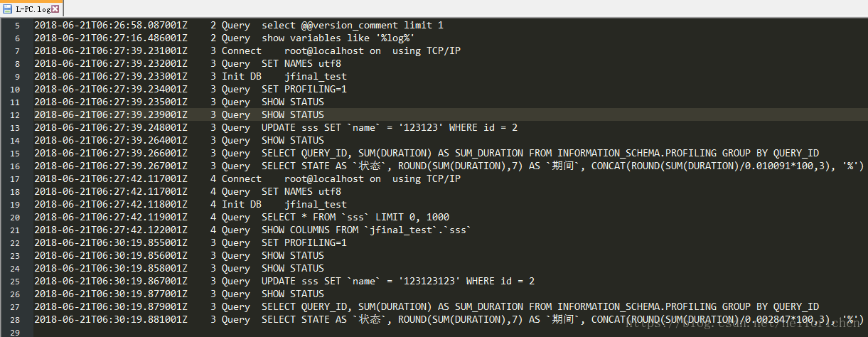The width and height of the screenshot is (868, 337).
Task: Click 'SET NAMES utf8' on line 8
Action: [301, 63]
